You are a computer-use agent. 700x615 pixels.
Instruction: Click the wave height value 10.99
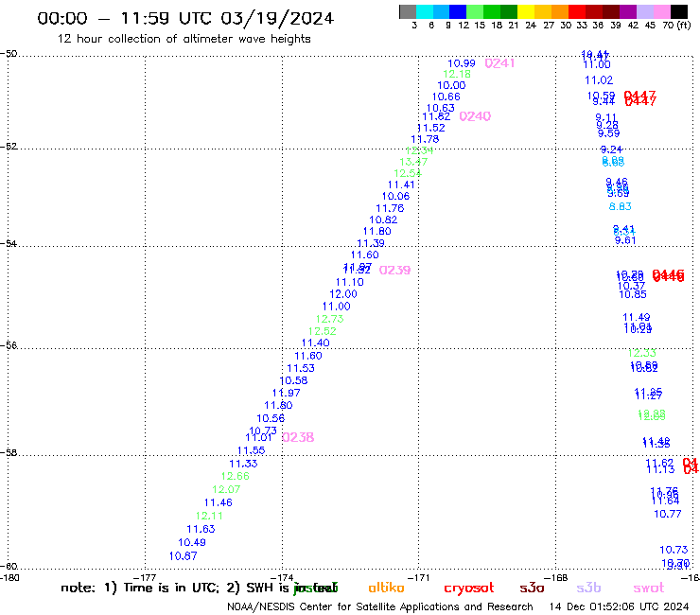[x=462, y=63]
